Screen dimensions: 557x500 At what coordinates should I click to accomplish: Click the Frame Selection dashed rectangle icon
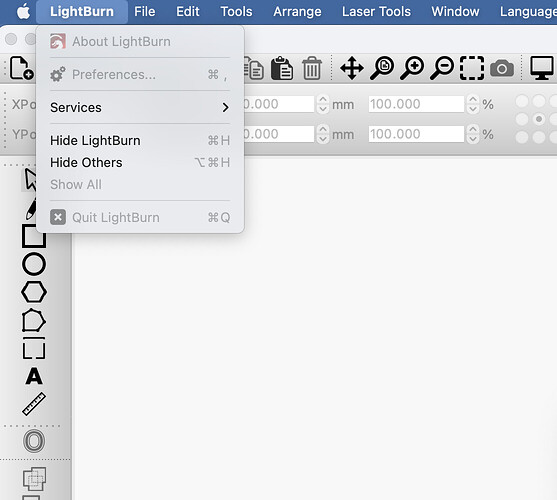[x=472, y=68]
